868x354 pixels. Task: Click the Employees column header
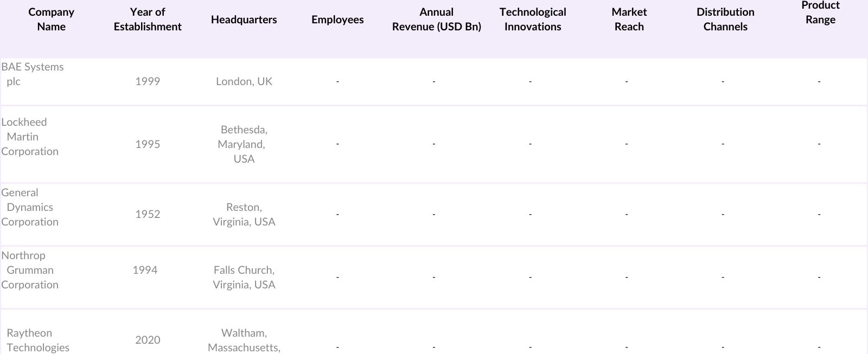337,20
